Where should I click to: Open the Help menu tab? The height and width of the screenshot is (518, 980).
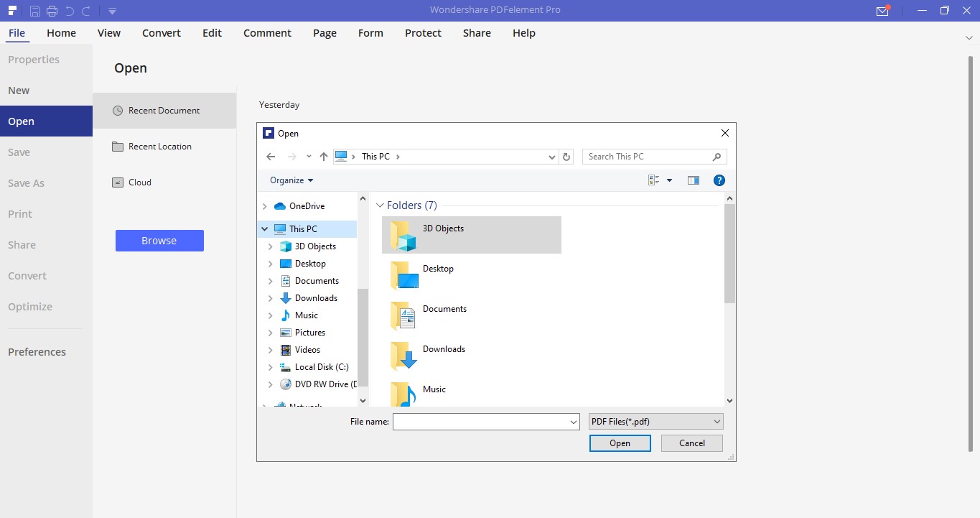524,33
